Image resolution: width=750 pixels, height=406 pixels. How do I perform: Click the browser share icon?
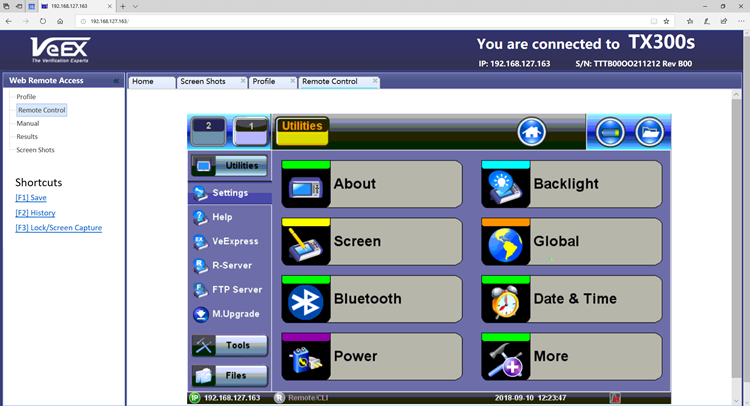[x=724, y=21]
